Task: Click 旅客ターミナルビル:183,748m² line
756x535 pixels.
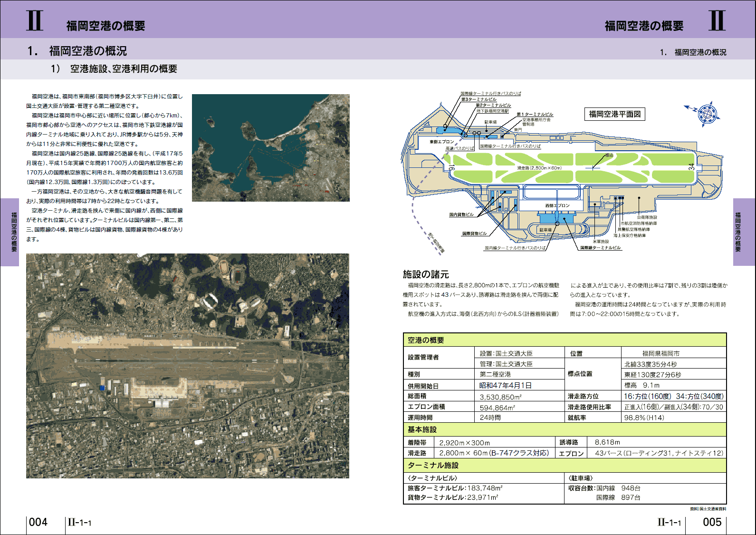Action: click(x=455, y=488)
